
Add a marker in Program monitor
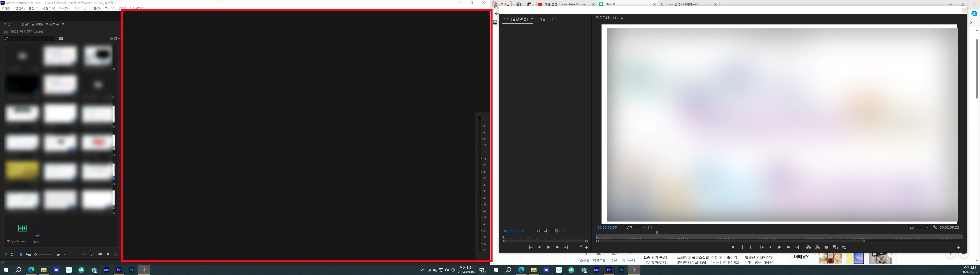pos(733,247)
